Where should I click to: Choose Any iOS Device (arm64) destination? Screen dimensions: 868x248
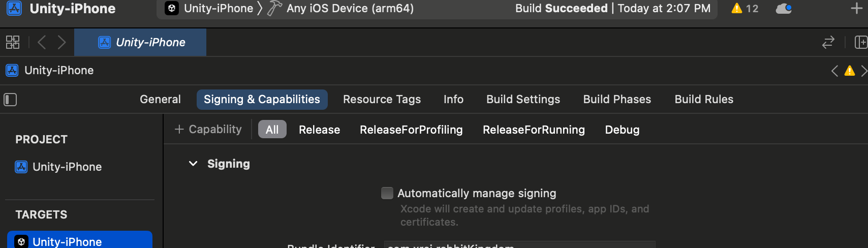pos(350,8)
